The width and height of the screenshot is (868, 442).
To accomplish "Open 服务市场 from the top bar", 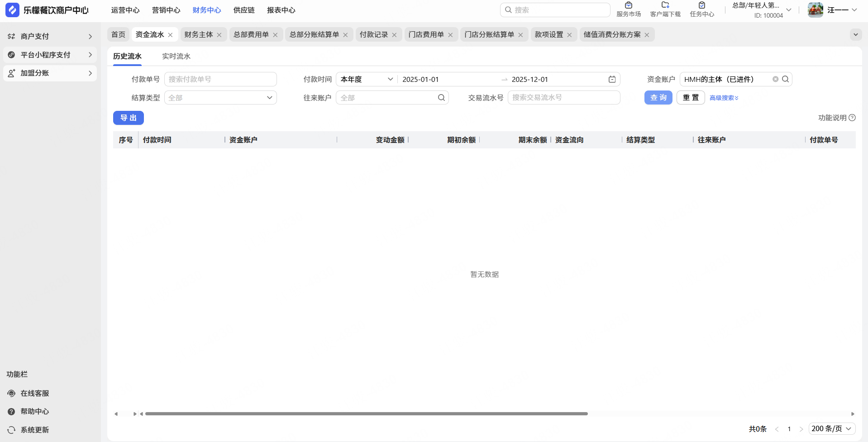I will (x=629, y=10).
